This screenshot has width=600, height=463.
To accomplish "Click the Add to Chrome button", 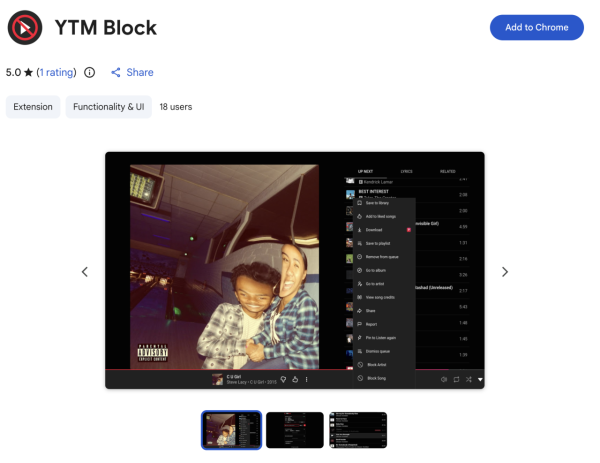I will (x=536, y=28).
